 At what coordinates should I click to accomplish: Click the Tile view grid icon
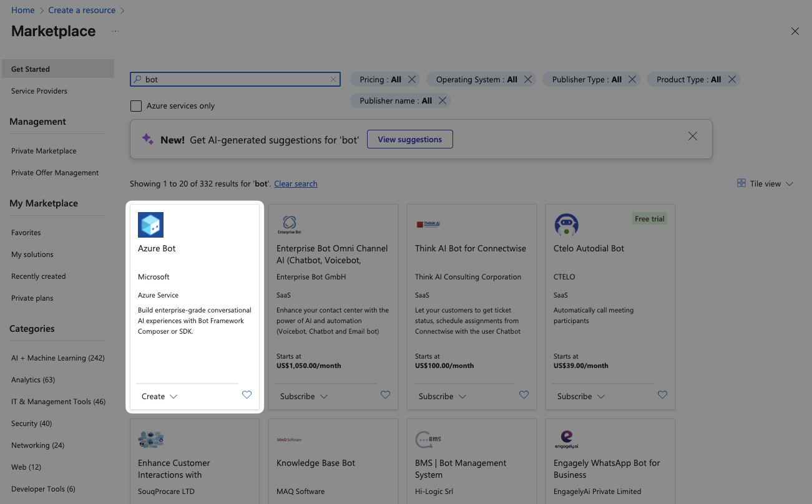coord(741,183)
